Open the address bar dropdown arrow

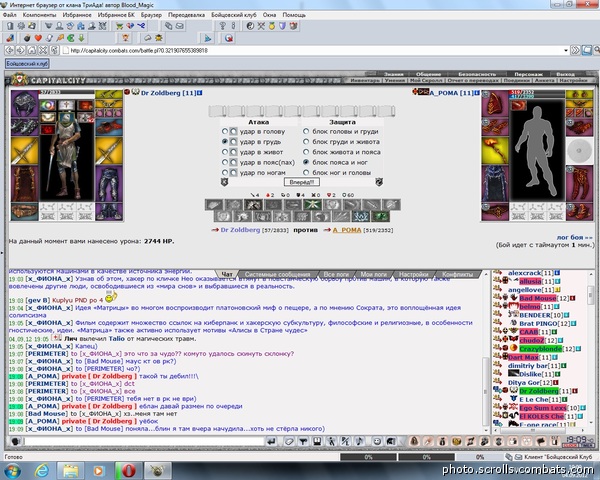pyautogui.click(x=566, y=51)
